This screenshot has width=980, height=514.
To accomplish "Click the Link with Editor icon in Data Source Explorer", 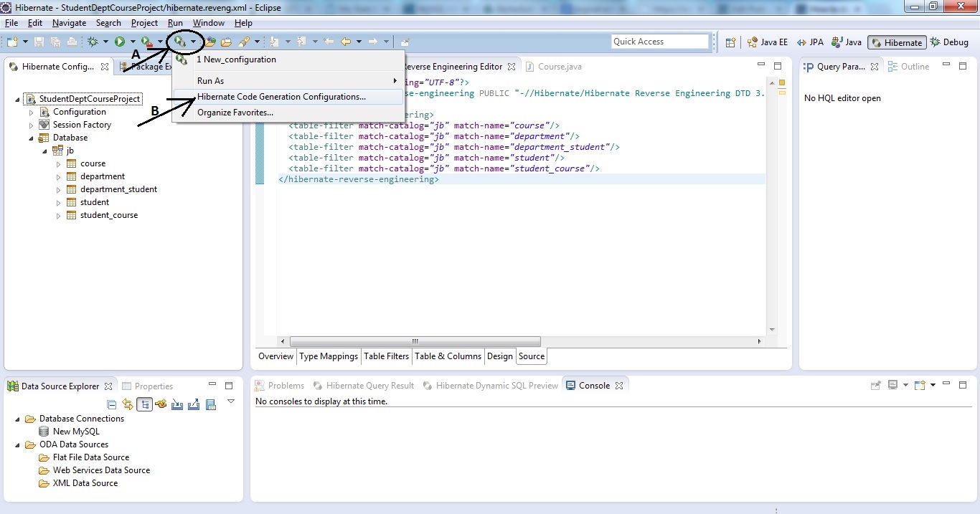I will 128,404.
